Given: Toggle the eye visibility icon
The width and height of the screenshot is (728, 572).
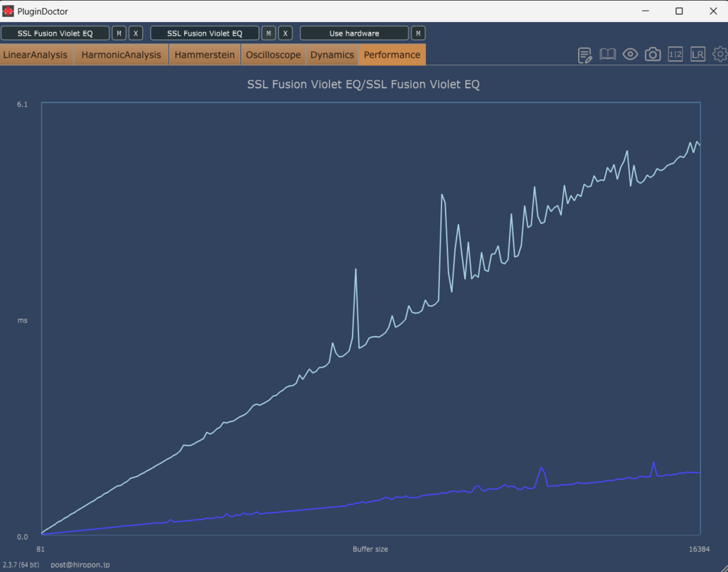Looking at the screenshot, I should (630, 54).
